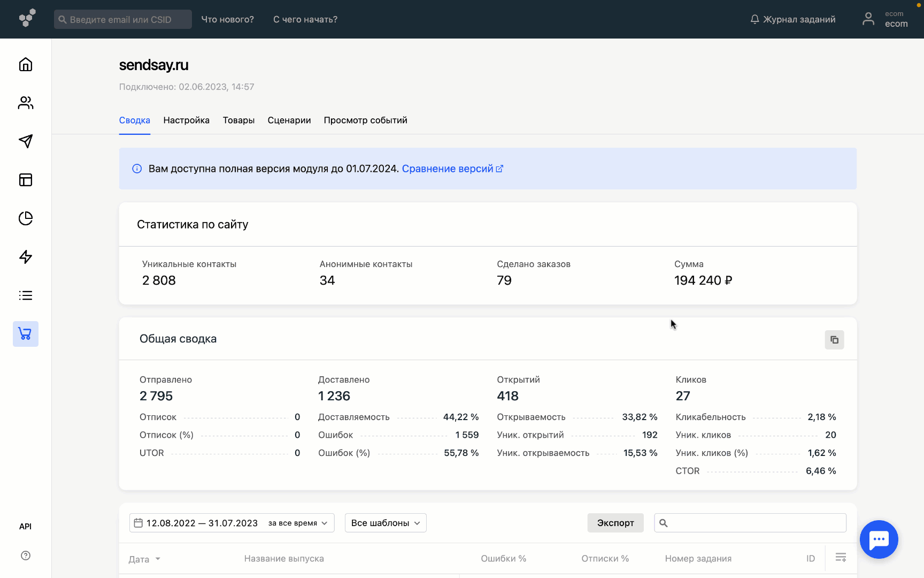Open the Lists sidebar icon
Screen dimensions: 924x578
tap(26, 295)
